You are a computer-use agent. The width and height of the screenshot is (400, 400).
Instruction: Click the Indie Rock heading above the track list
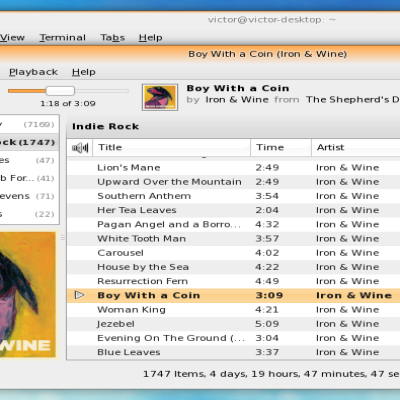pos(105,127)
